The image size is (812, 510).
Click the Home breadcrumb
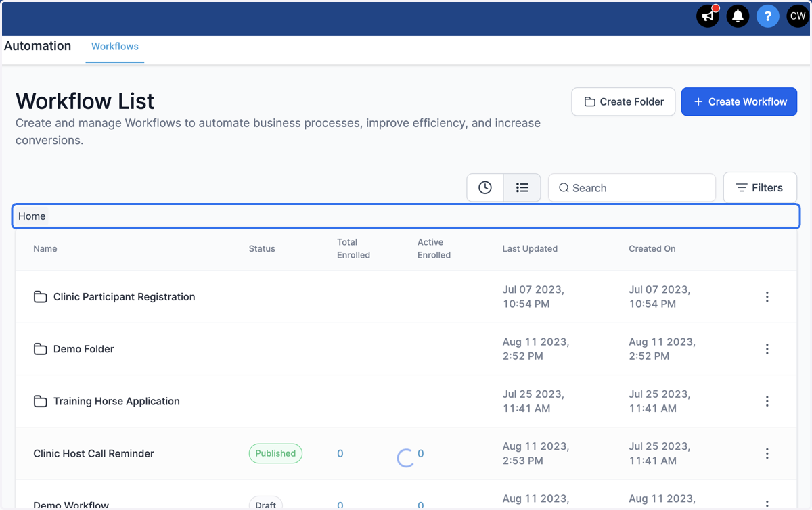32,216
